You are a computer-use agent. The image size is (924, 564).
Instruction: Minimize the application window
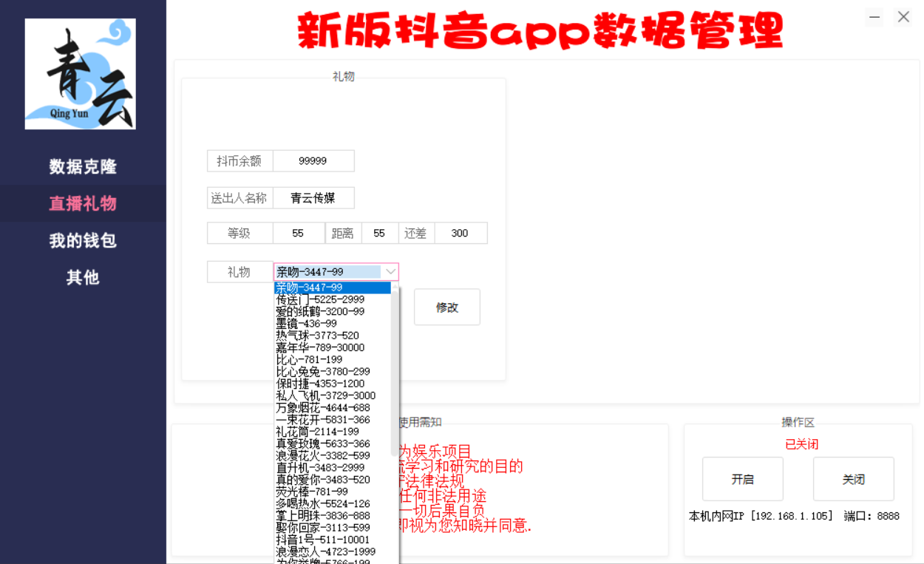874,17
